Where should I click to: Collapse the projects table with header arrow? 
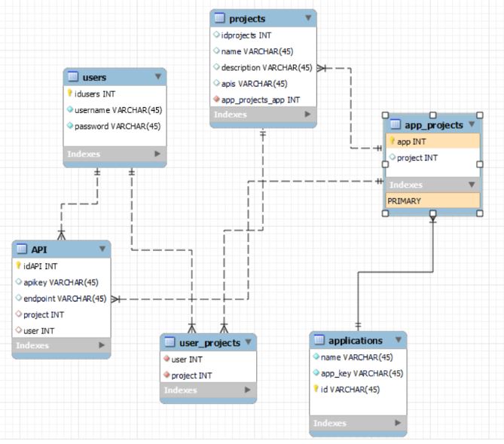coord(308,18)
